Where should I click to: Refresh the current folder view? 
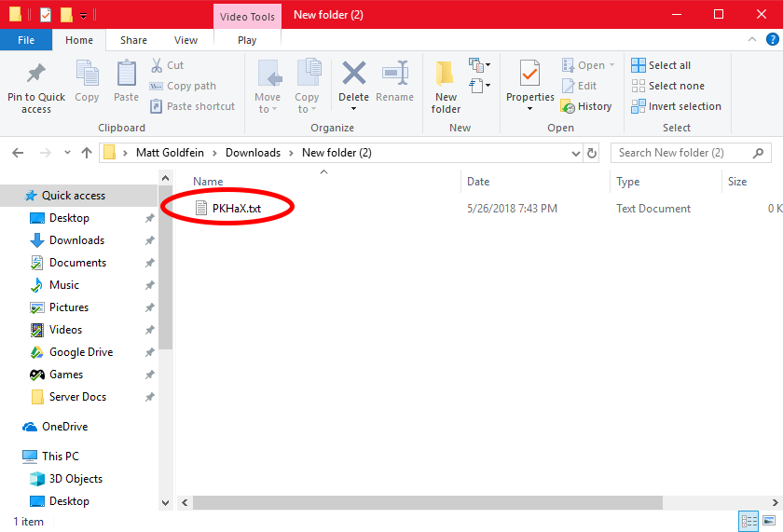[x=592, y=153]
